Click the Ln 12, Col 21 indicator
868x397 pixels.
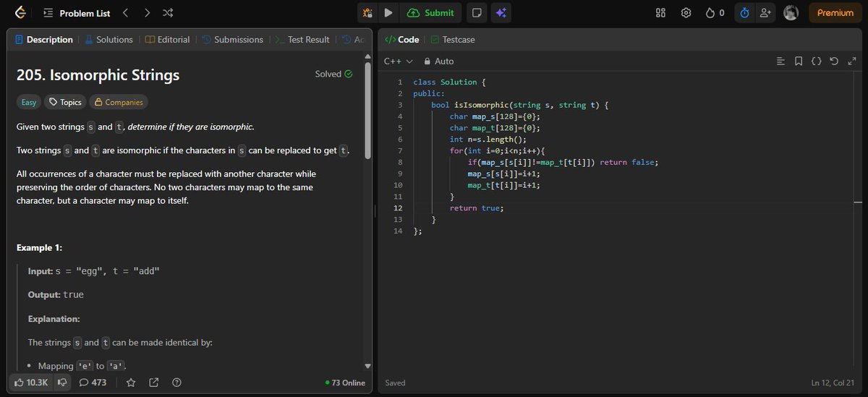[x=834, y=383]
